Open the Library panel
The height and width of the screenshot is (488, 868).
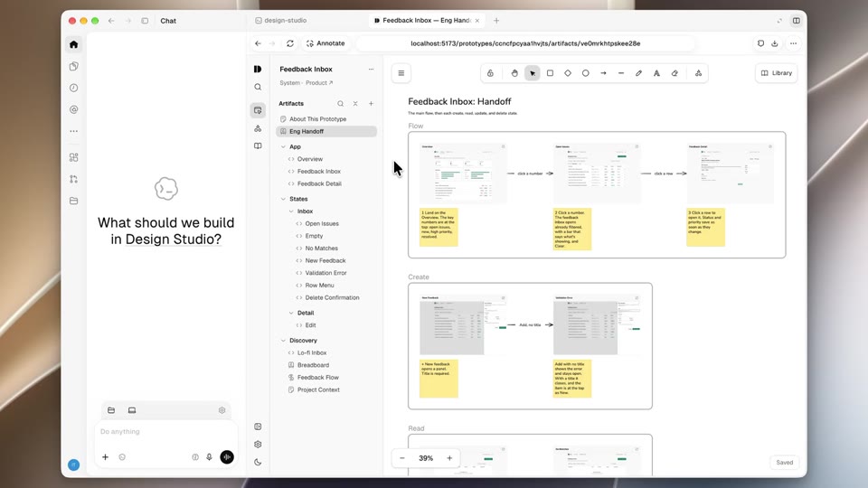pos(776,73)
